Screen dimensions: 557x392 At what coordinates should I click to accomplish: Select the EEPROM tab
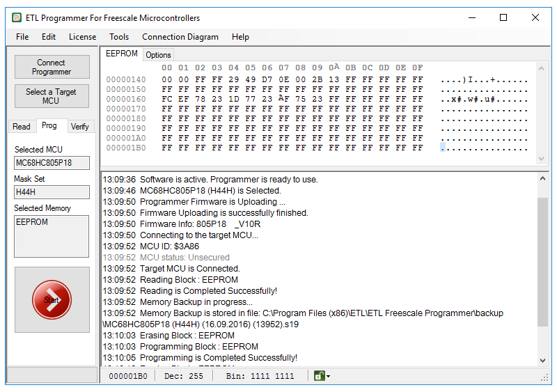tap(122, 54)
